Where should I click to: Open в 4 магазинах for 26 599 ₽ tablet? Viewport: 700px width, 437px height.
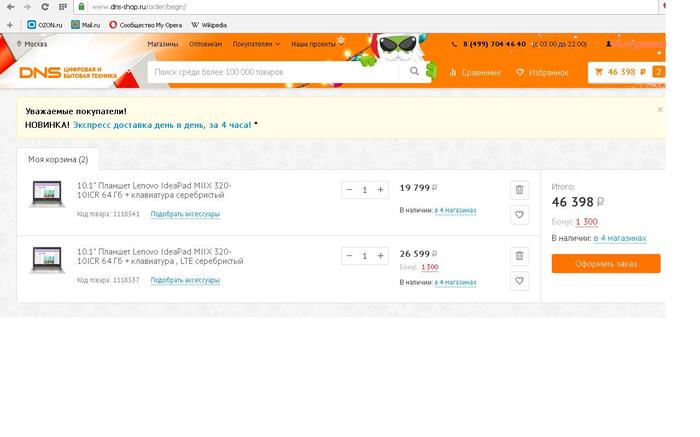tap(455, 282)
